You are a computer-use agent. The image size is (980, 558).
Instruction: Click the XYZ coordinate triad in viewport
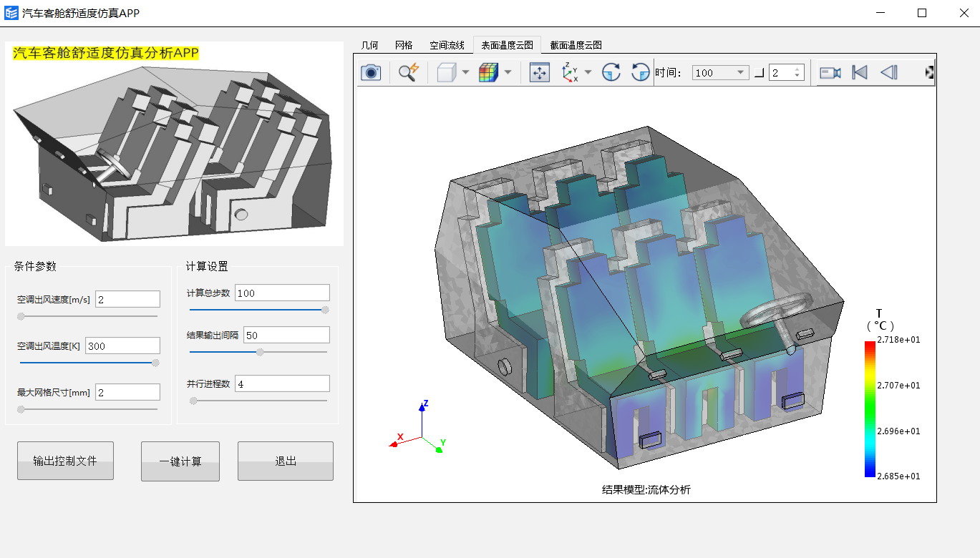point(419,427)
